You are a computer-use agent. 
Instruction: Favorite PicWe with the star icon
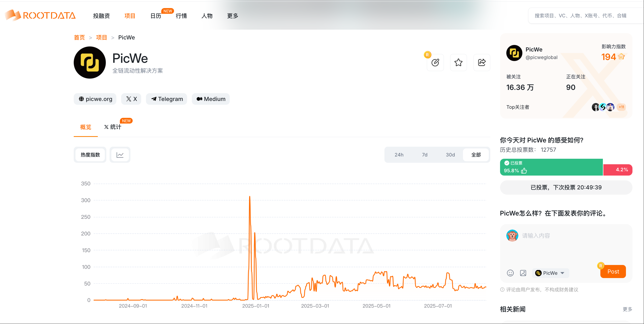coord(458,63)
